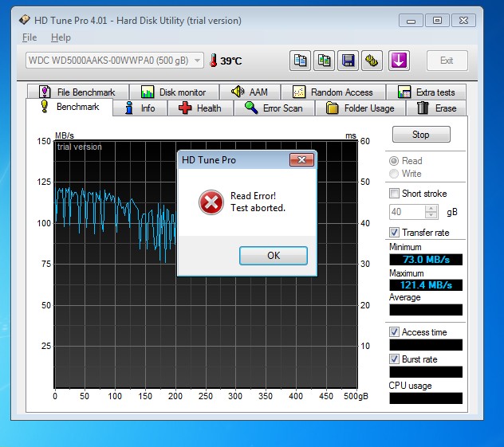504x447 pixels.
Task: Click the Average value box
Action: click(x=426, y=310)
